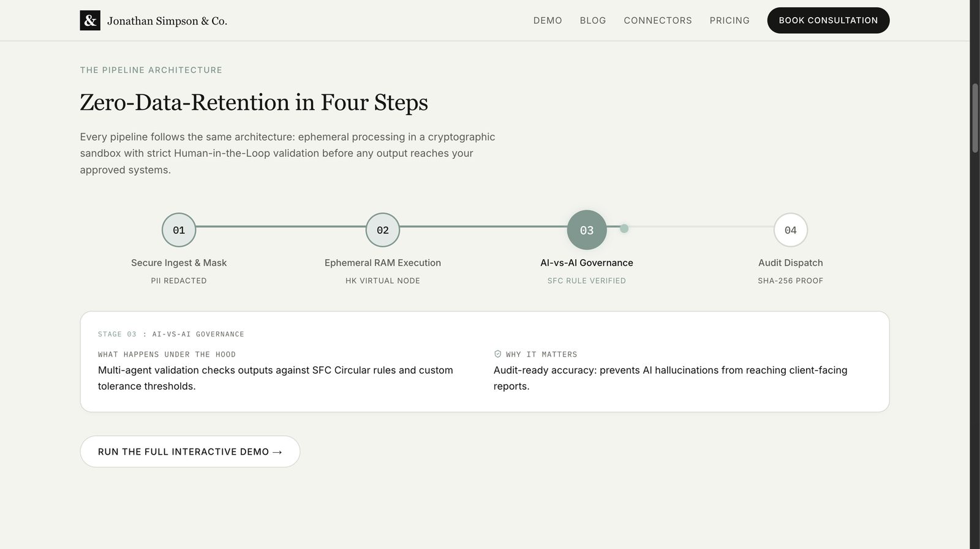The width and height of the screenshot is (980, 549).
Task: Open the DEMO nav item
Action: tap(548, 20)
